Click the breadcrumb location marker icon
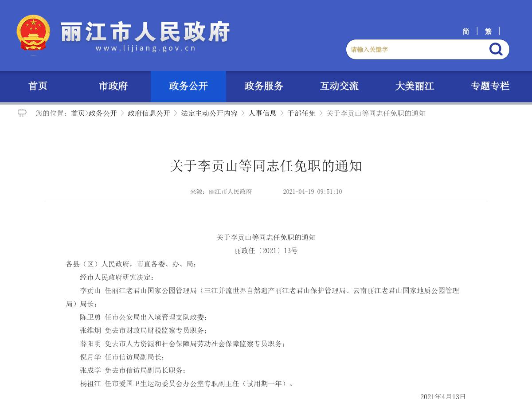The image size is (532, 399). (x=23, y=113)
